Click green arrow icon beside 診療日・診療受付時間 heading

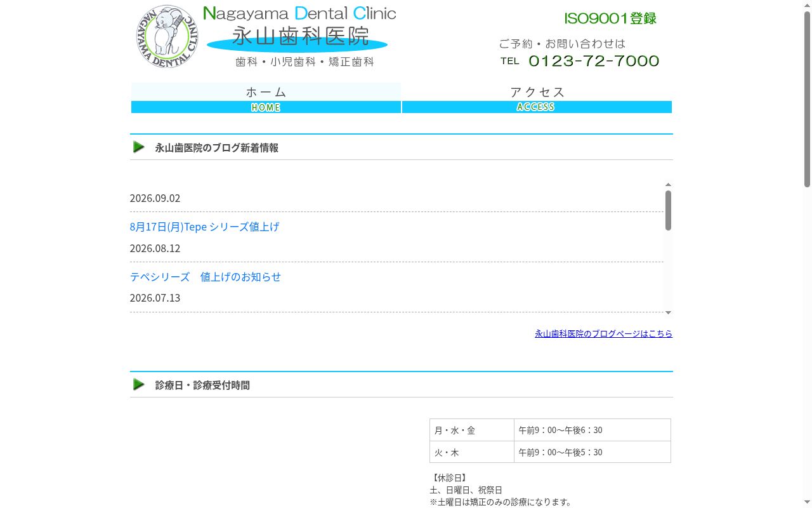[139, 384]
